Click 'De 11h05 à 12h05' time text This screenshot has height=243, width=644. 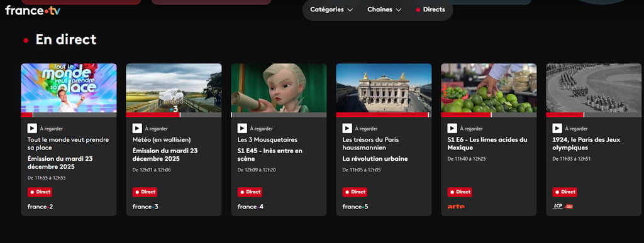click(x=362, y=170)
